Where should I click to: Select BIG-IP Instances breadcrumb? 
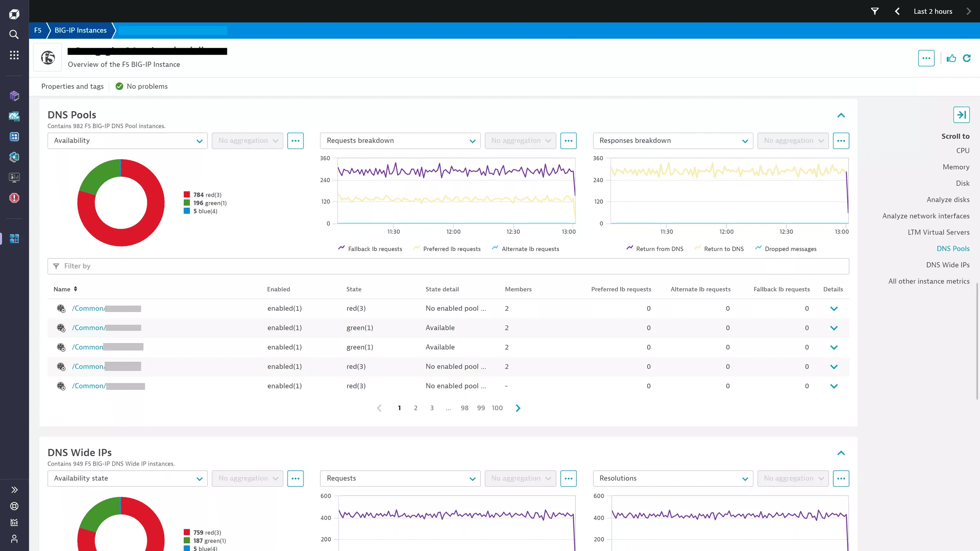(80, 30)
